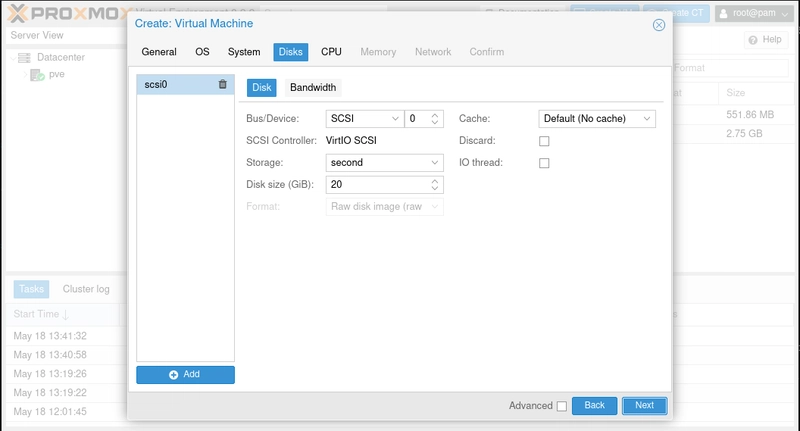Enable the IO thread checkbox

(544, 163)
